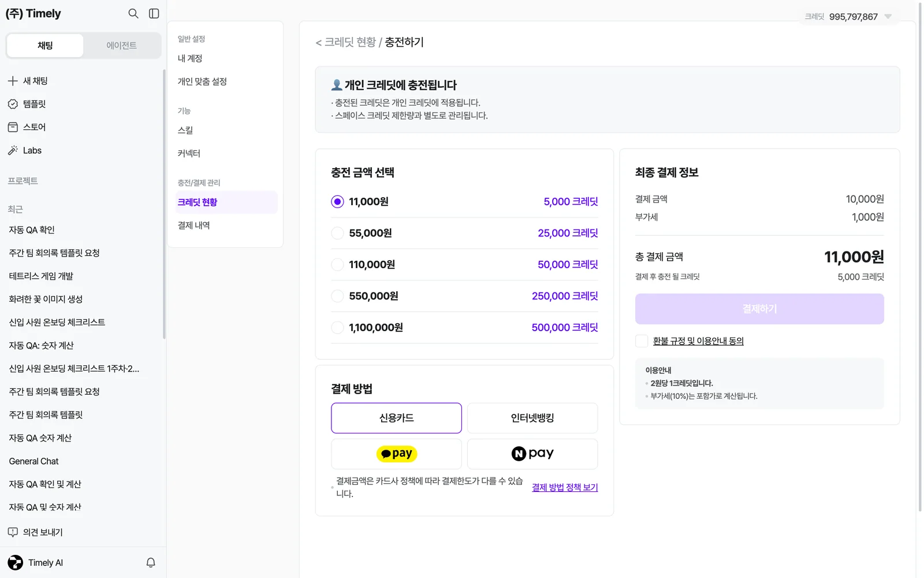Open the 테트리스 게임 개발 chat
Image resolution: width=924 pixels, height=578 pixels.
[41, 276]
